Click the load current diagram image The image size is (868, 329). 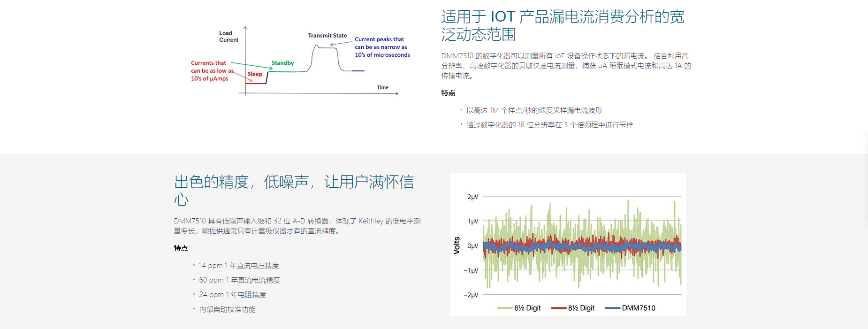(300, 61)
